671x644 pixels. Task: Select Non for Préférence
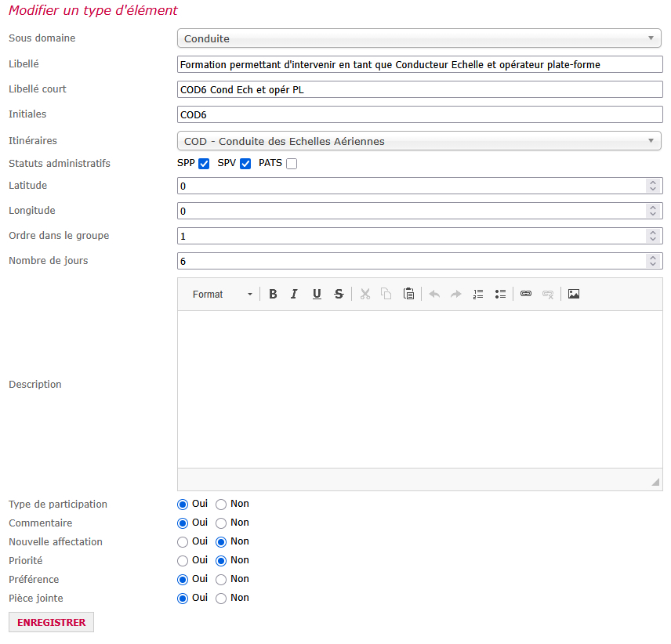click(x=221, y=580)
